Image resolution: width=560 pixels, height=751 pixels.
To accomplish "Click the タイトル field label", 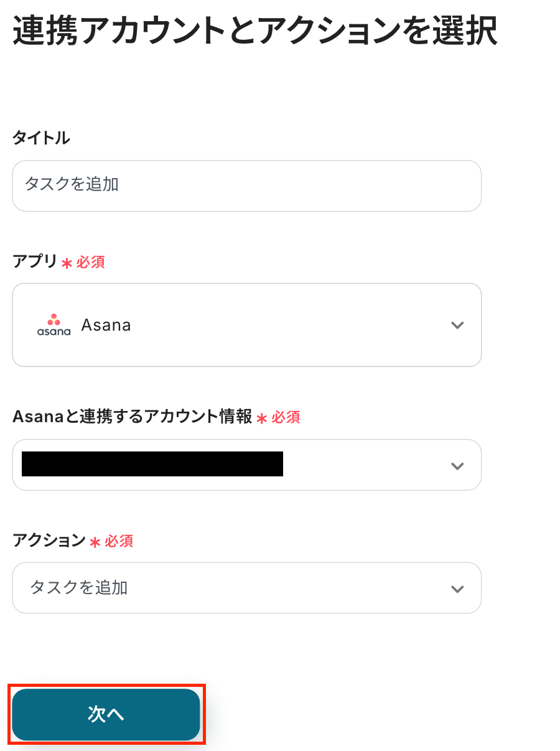I will tap(41, 138).
